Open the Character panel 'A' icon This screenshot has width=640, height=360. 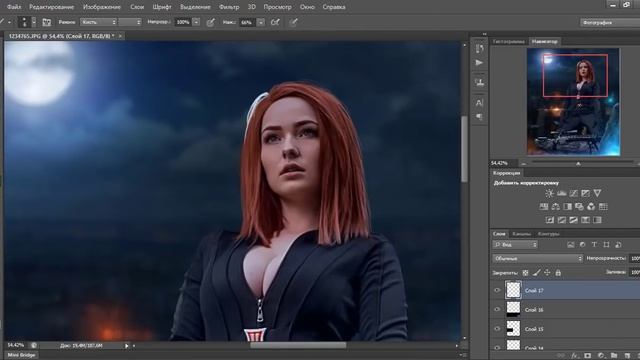pyautogui.click(x=479, y=102)
